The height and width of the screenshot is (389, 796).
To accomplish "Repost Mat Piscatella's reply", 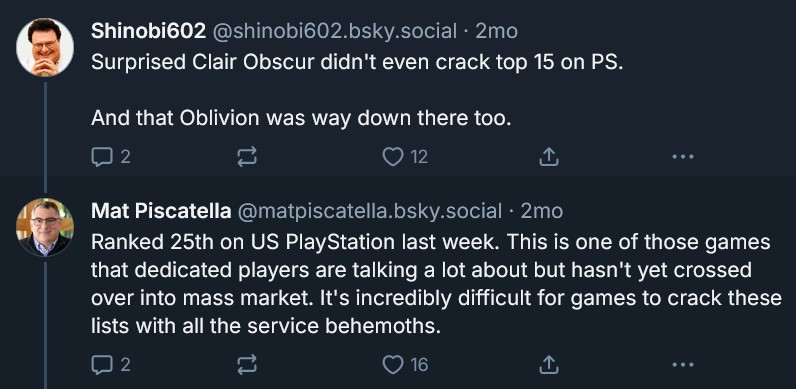I will (x=247, y=365).
